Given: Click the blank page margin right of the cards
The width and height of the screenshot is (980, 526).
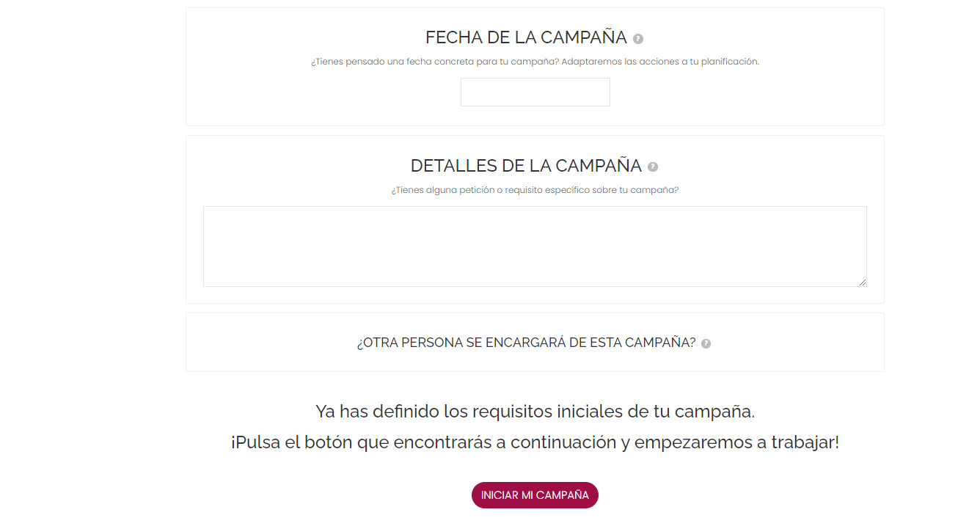Looking at the screenshot, I should pos(932,220).
